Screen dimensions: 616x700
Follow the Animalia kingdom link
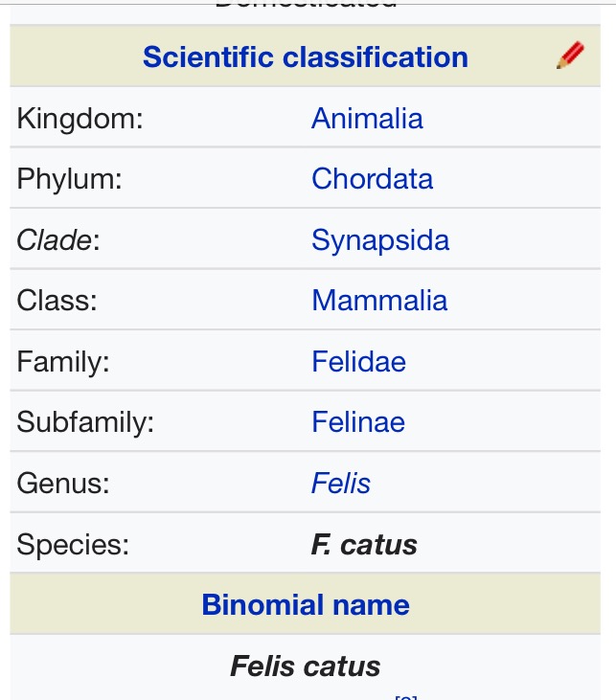click(367, 119)
